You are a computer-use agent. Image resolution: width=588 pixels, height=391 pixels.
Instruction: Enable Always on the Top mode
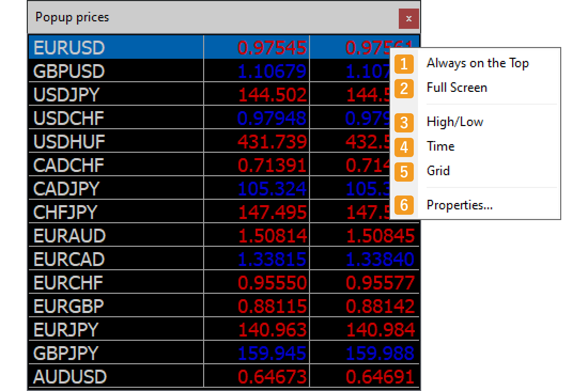pos(477,63)
